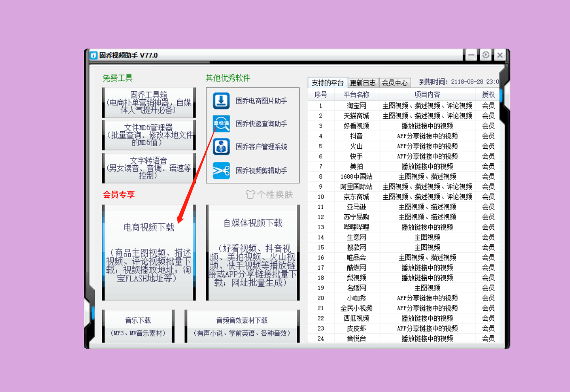Viewport: 570px width, 392px height.
Task: Select the 唯品会 row
Action: click(403, 257)
